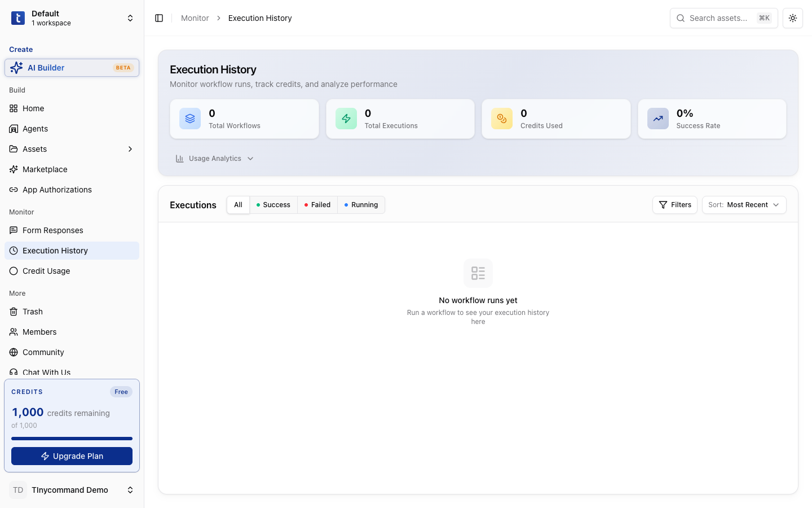This screenshot has height=508, width=812.
Task: Click the credits remaining progress bar
Action: click(72, 439)
